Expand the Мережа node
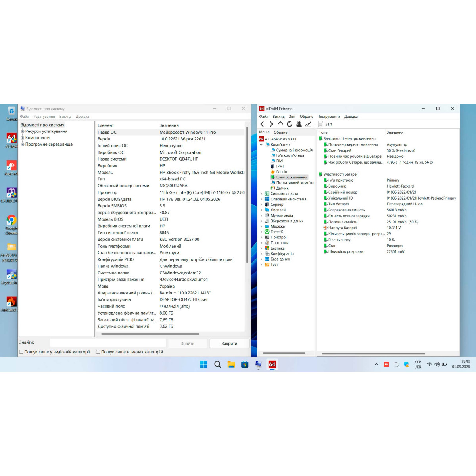The image size is (476, 476). coord(261,226)
